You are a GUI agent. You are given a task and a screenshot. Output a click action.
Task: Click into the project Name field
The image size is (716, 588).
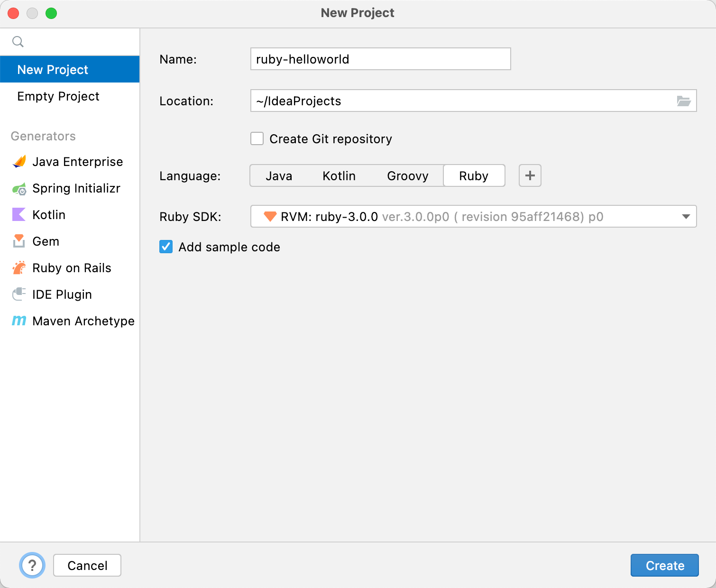pyautogui.click(x=380, y=59)
